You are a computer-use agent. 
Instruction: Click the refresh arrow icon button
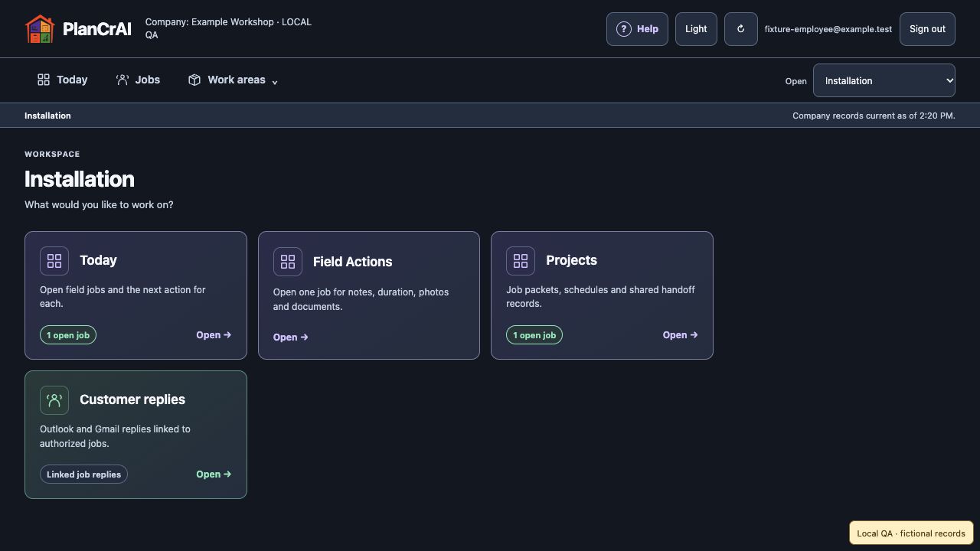pos(740,29)
